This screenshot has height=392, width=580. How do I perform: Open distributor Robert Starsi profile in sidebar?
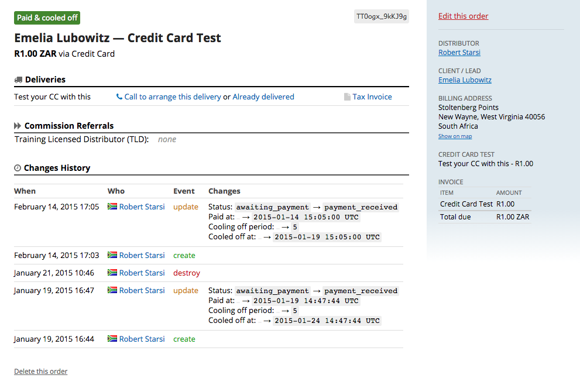(459, 53)
